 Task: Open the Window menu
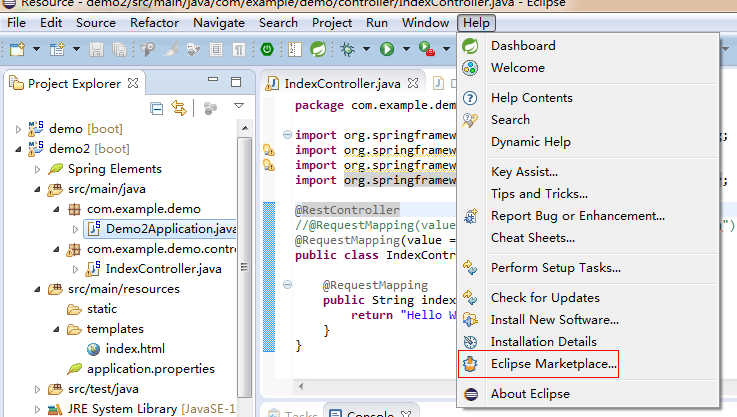pos(425,23)
